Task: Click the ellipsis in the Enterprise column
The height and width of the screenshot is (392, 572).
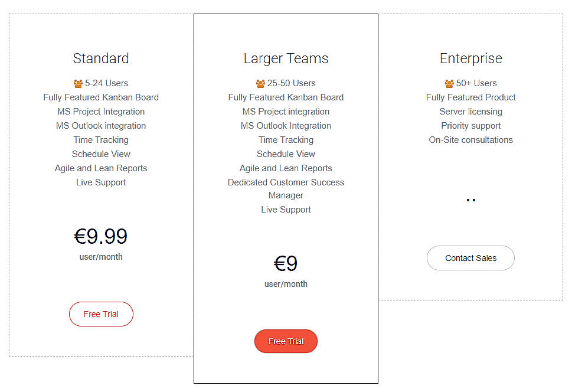Action: point(470,199)
